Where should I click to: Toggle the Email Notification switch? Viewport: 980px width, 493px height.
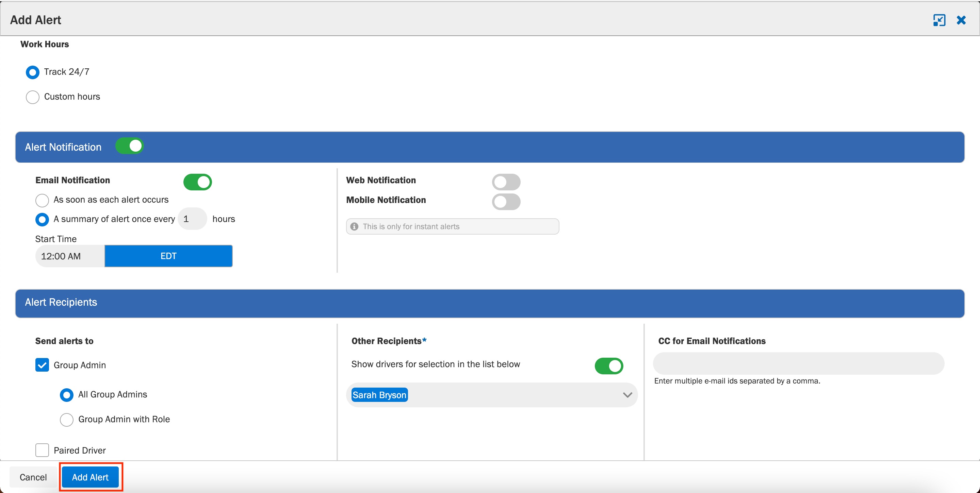[x=197, y=182]
